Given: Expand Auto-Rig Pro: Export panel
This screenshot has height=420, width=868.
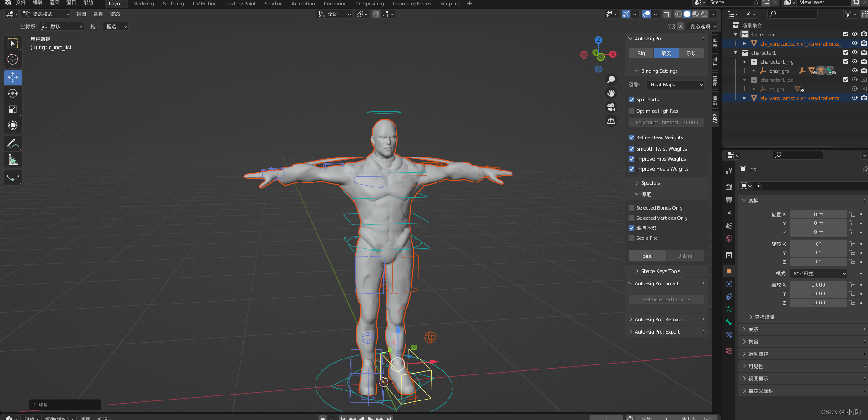Looking at the screenshot, I should click(x=657, y=332).
